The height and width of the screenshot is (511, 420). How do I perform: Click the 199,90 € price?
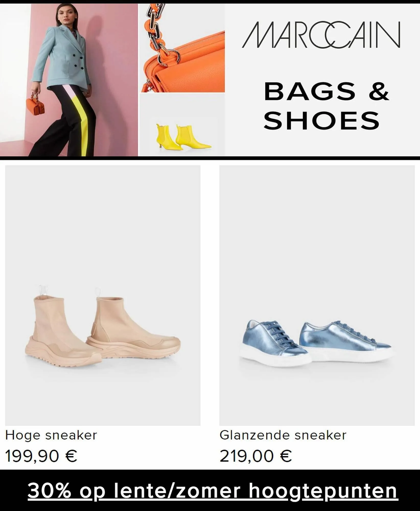tap(41, 456)
